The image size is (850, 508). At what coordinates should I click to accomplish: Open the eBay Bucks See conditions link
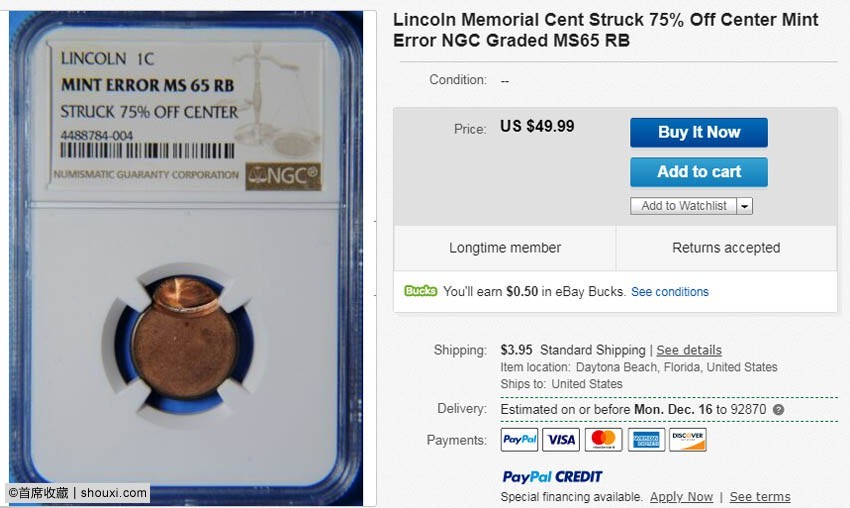pos(669,292)
